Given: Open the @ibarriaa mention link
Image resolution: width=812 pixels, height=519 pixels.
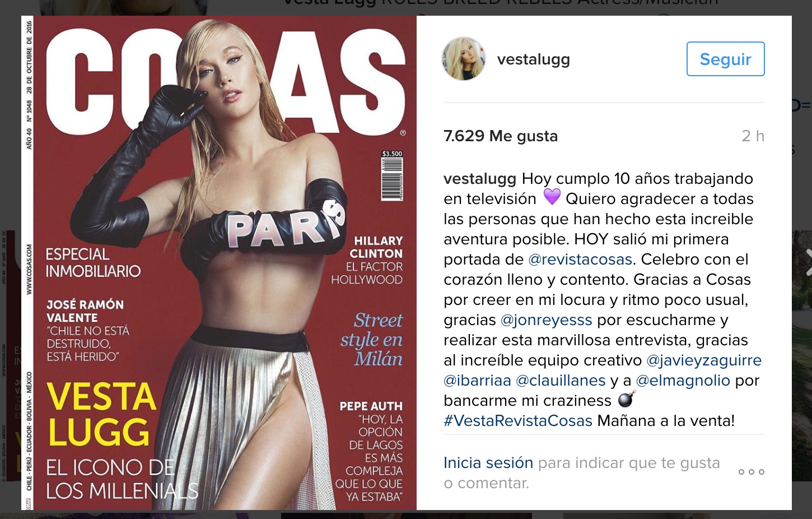Looking at the screenshot, I should coord(477,381).
